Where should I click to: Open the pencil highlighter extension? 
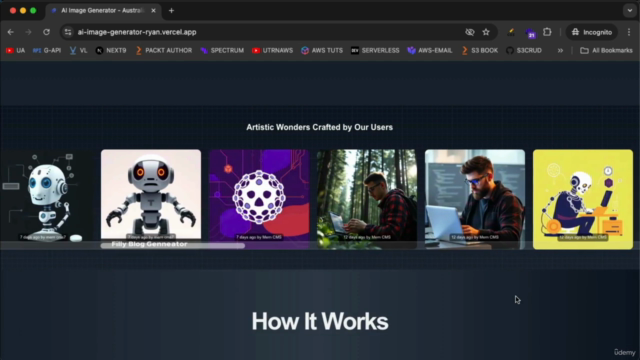pos(511,32)
